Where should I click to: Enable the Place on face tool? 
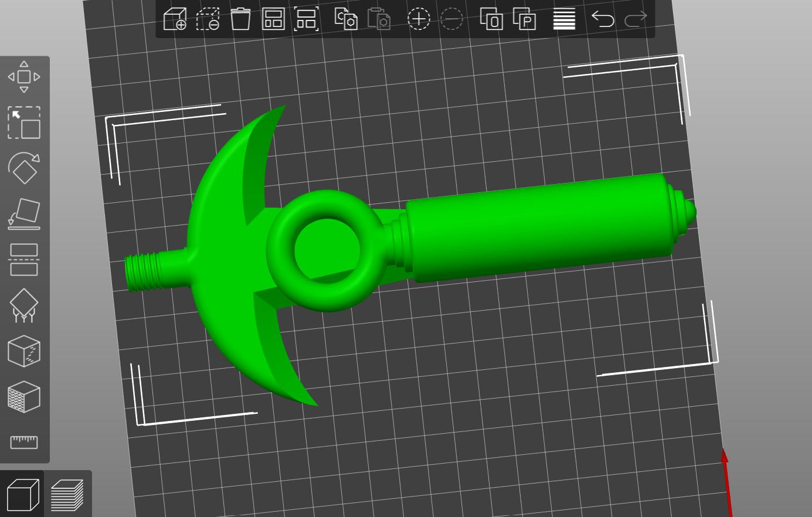pos(24,214)
